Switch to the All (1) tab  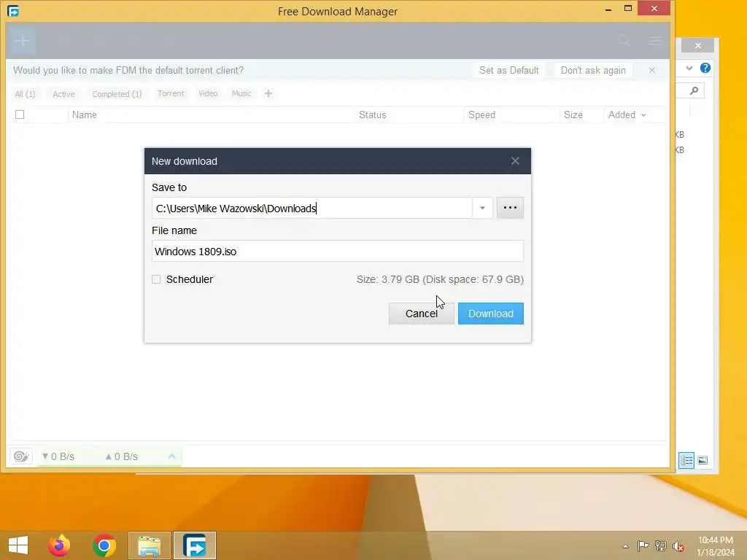[x=25, y=94]
